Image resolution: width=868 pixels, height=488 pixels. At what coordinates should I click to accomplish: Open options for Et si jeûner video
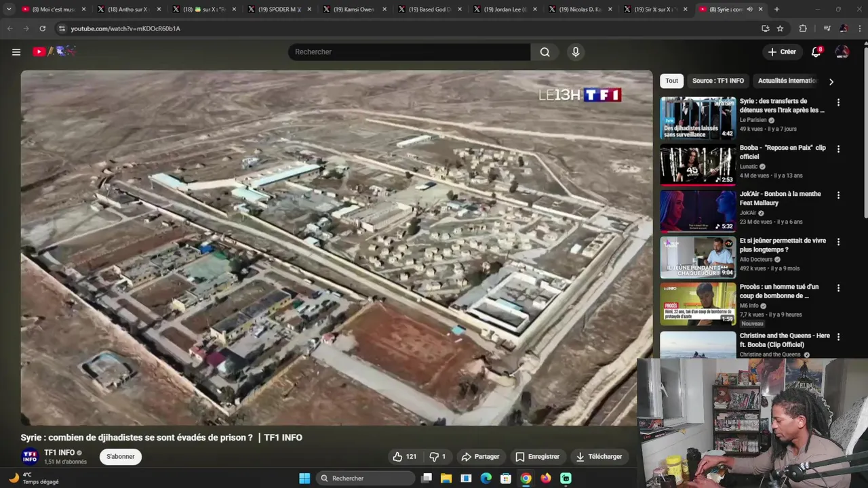pos(838,242)
